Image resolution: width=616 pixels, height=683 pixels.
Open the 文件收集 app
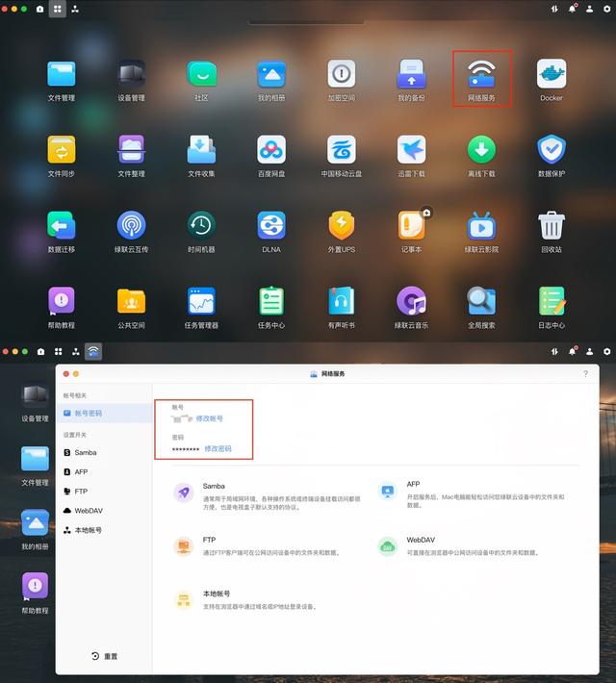click(x=201, y=155)
